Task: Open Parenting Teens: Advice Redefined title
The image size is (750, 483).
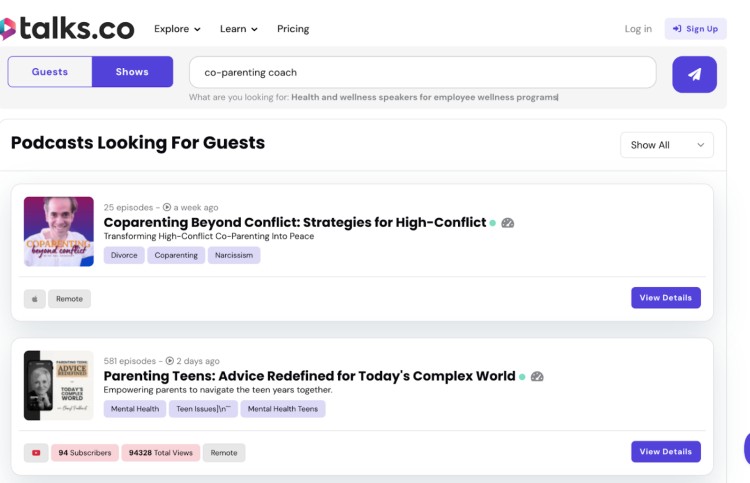Action: [309, 376]
